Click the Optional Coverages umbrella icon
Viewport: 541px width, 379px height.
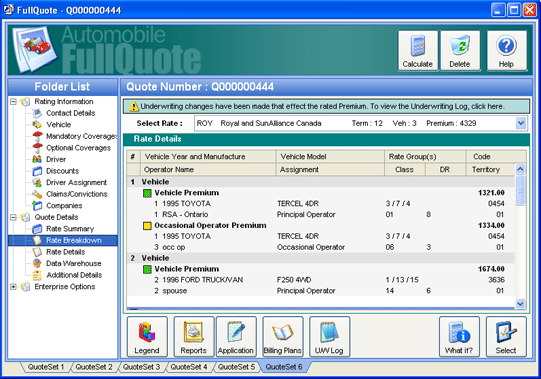point(37,148)
